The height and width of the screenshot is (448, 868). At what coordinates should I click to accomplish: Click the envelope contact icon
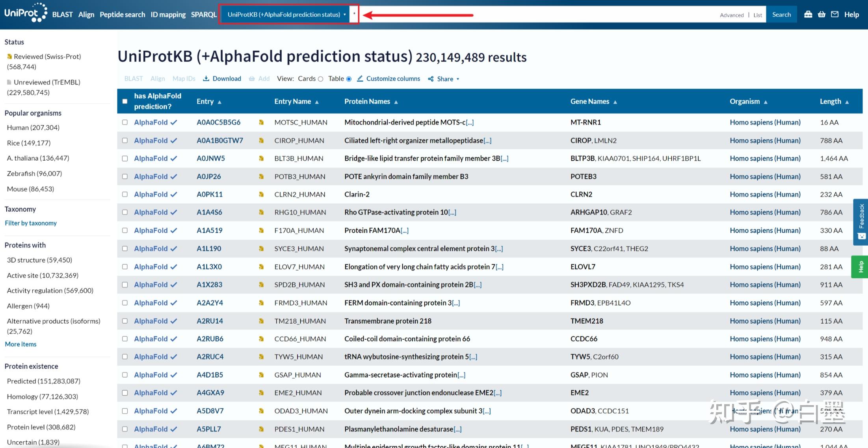pos(835,15)
